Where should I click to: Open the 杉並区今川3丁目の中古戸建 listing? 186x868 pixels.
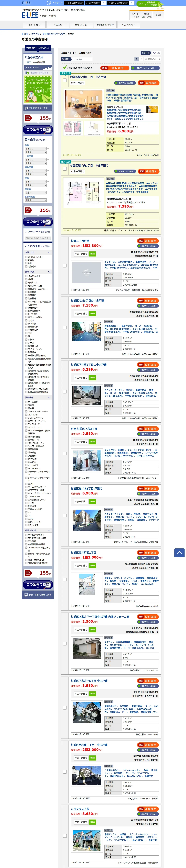click(87, 301)
